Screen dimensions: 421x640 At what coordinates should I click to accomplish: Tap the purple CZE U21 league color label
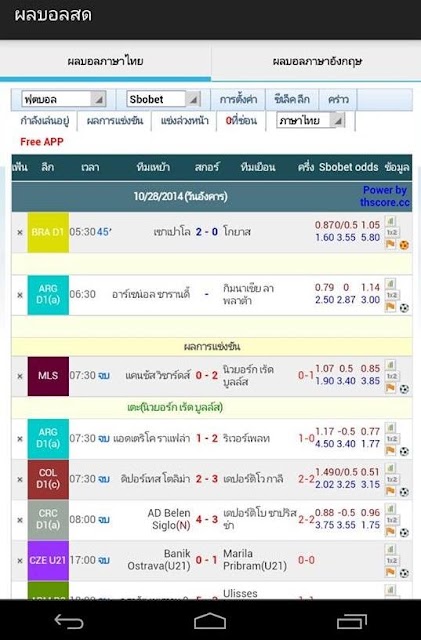coord(48,560)
